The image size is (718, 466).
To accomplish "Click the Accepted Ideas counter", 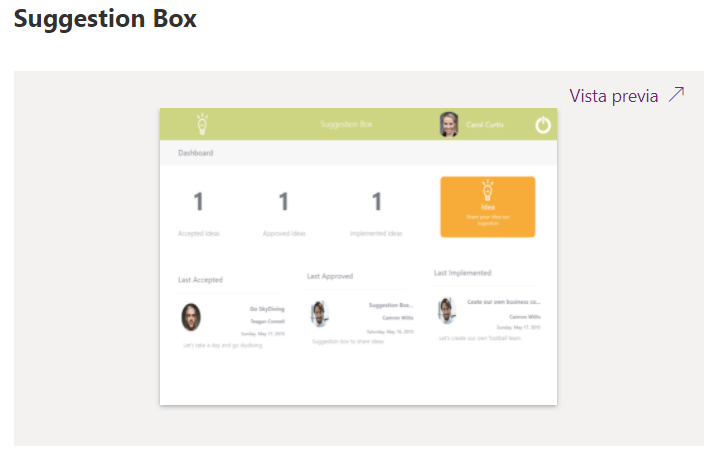I will (x=198, y=203).
